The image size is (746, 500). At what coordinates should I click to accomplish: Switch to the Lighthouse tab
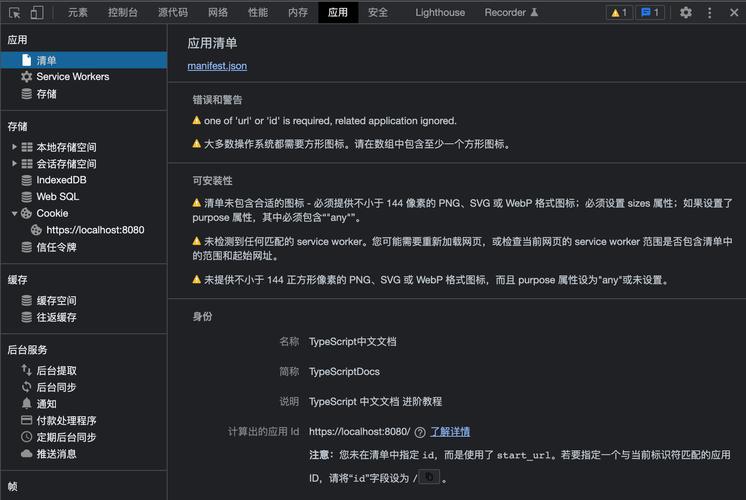point(440,12)
